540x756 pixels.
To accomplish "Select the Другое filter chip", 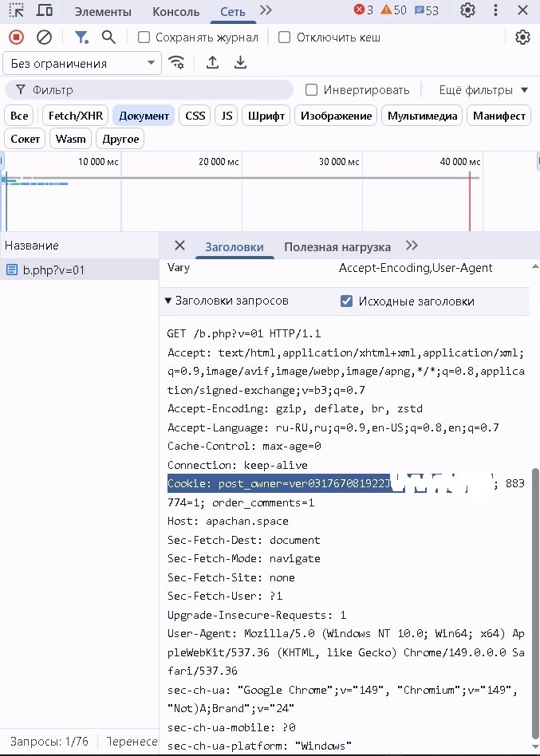I will (x=120, y=139).
